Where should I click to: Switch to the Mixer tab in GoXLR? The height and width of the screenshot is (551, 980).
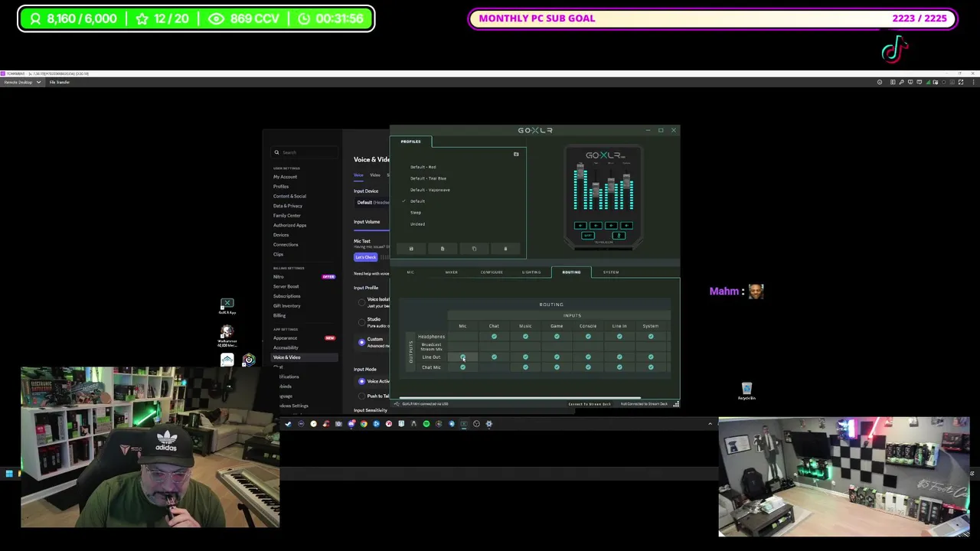tap(452, 272)
